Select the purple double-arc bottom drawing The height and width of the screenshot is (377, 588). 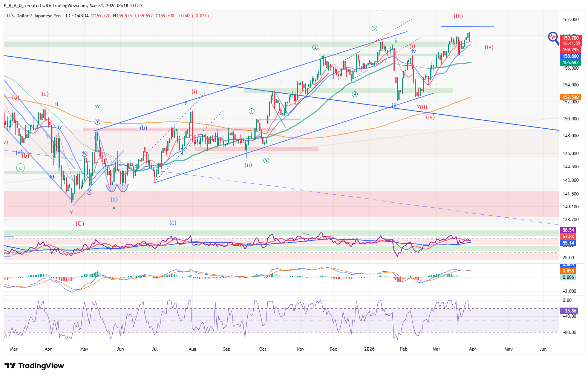pos(117,187)
